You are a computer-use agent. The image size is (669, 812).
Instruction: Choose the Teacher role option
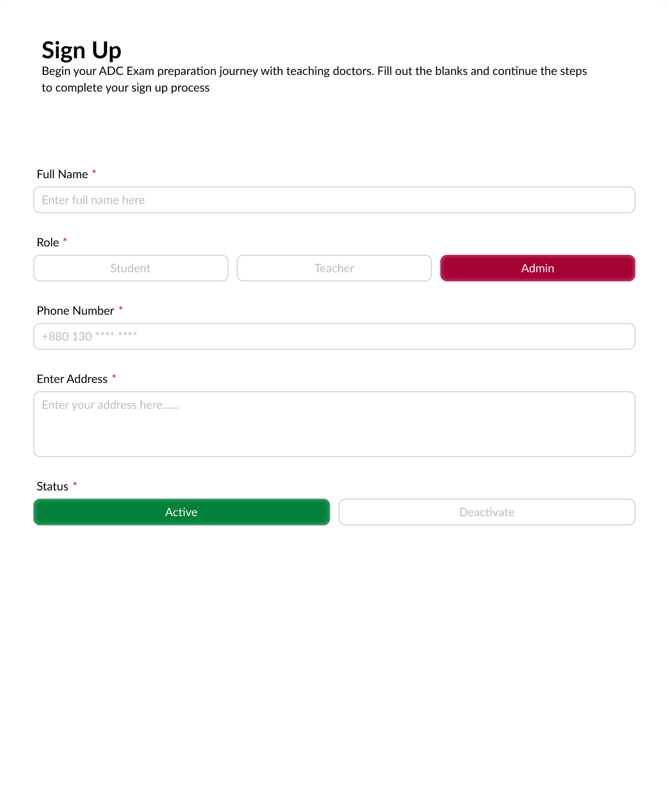click(x=334, y=268)
